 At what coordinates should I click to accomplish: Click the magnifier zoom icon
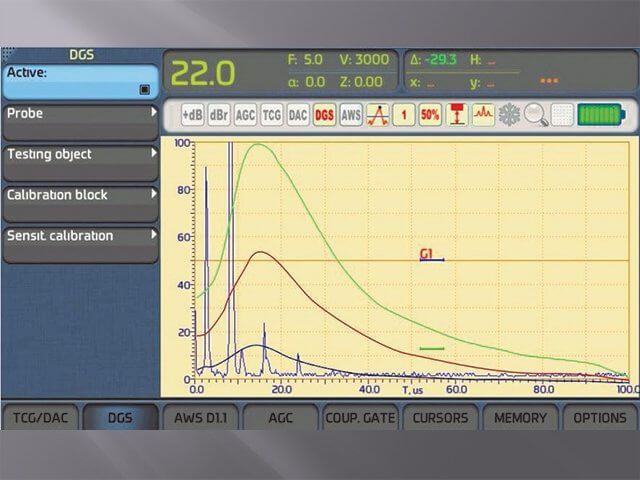tap(536, 115)
